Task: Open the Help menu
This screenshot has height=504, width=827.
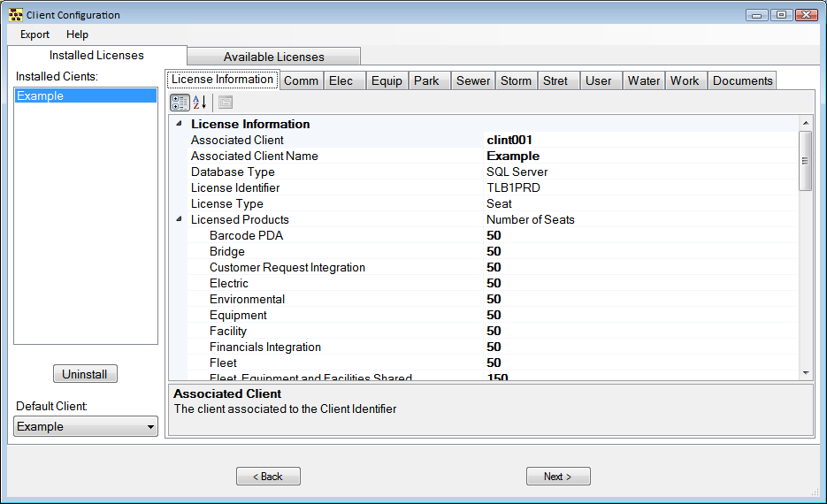Action: tap(77, 34)
